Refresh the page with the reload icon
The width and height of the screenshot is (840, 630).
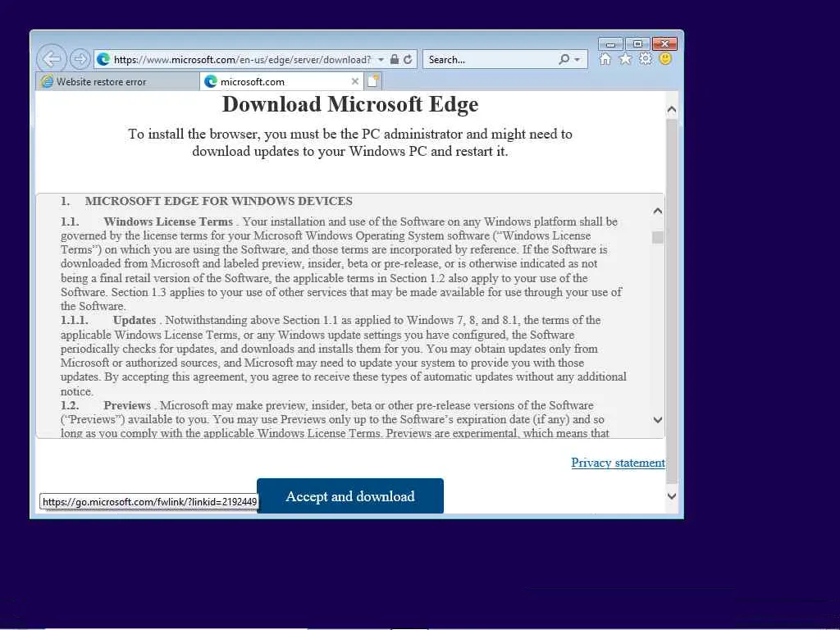point(408,59)
